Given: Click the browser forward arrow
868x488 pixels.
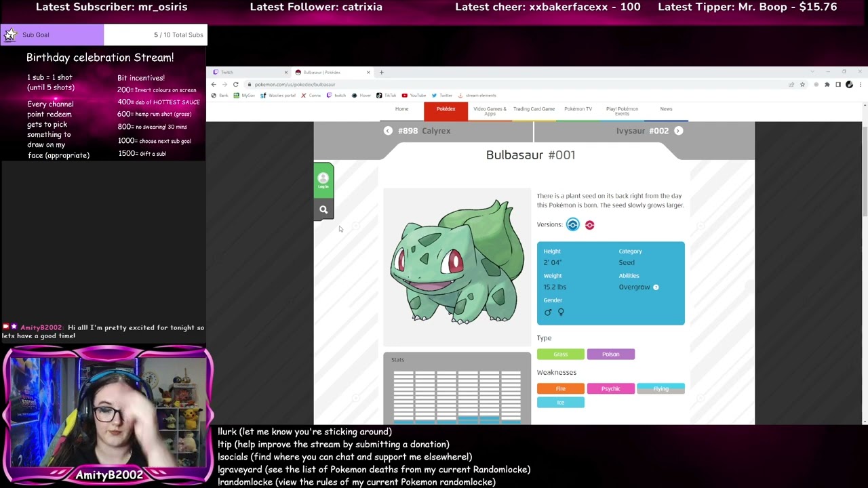Looking at the screenshot, I should (x=224, y=85).
